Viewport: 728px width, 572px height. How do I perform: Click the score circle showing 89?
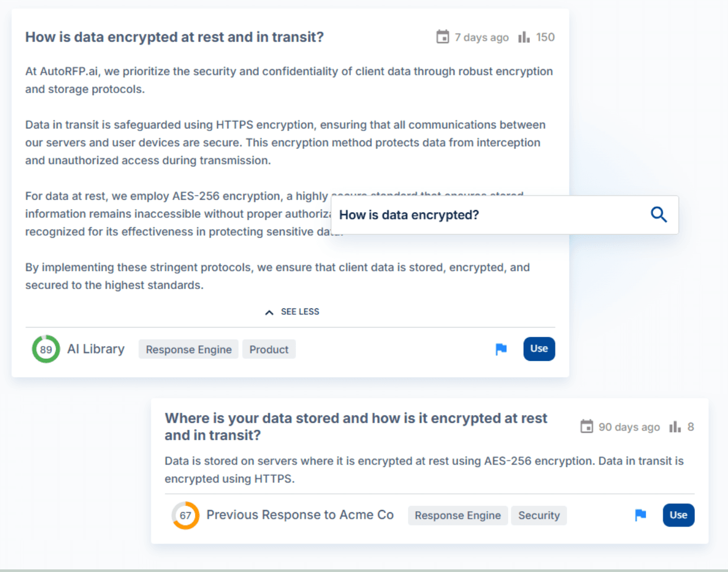point(46,349)
